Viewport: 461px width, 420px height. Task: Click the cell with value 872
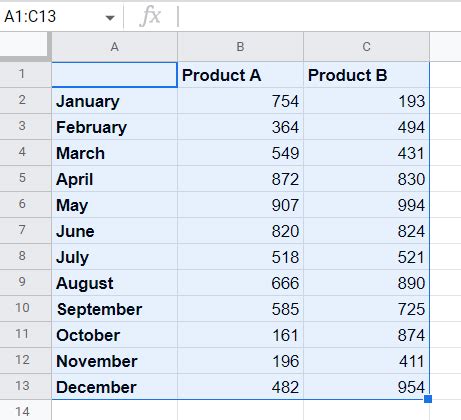click(x=240, y=179)
